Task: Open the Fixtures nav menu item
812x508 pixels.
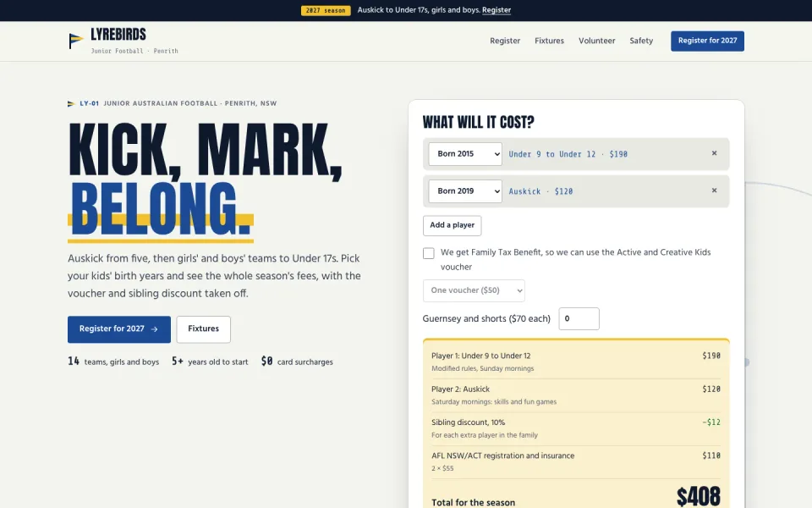Action: [x=550, y=41]
